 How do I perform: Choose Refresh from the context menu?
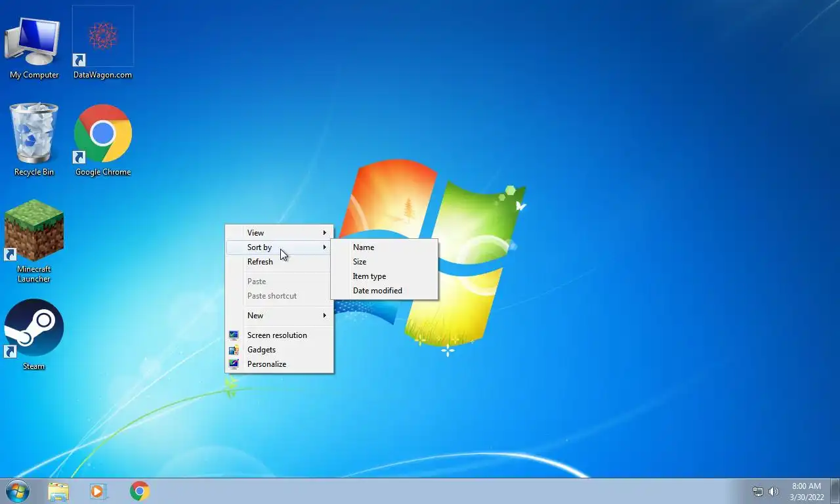point(279,262)
